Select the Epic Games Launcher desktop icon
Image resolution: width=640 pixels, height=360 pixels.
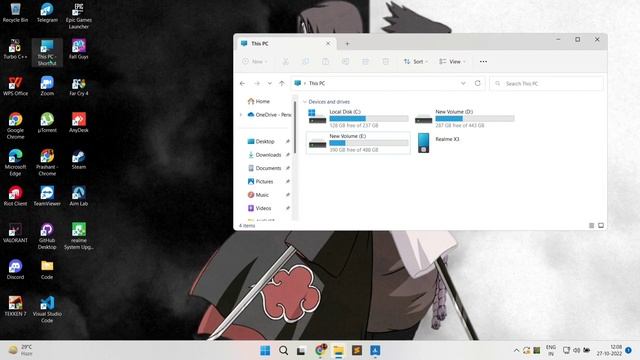tap(78, 16)
